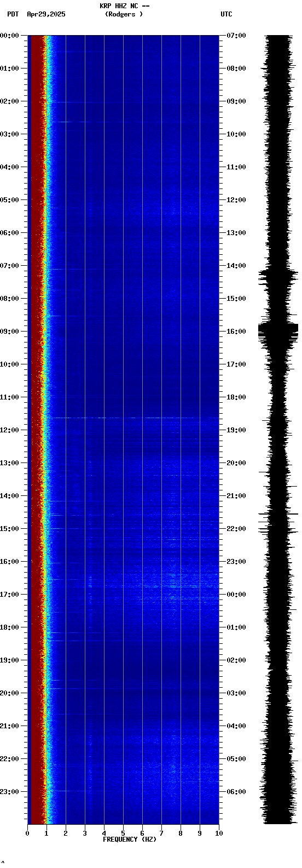Viewport: 302px width, 868px height.
Task: Click the 01:00 UTC time label
Action: [x=236, y=627]
